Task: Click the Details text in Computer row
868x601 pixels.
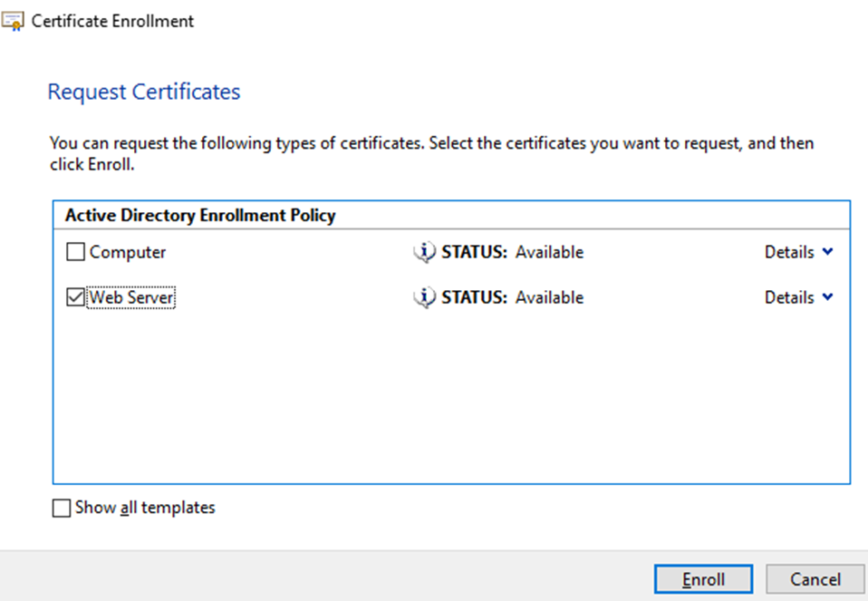Action: pos(789,253)
